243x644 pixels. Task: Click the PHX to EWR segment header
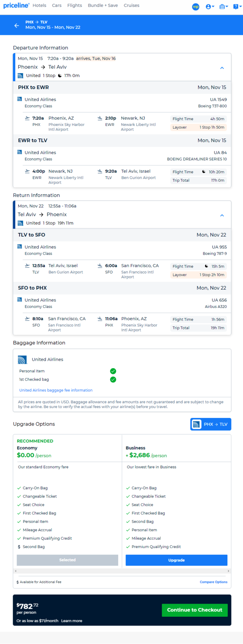(x=122, y=87)
